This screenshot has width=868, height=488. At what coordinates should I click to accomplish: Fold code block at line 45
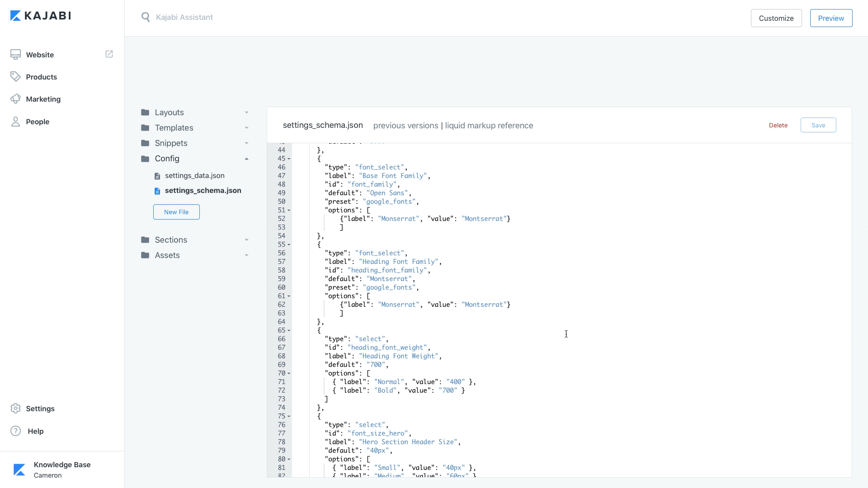(289, 159)
